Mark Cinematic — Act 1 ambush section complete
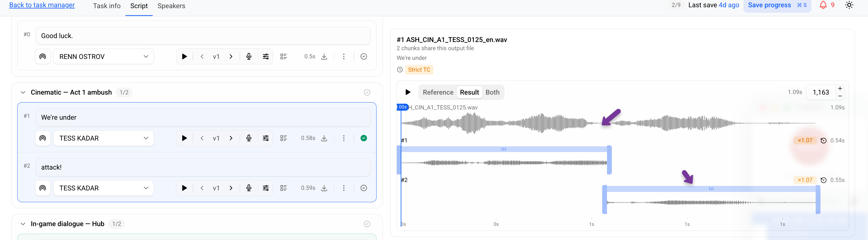Image resolution: width=868 pixels, height=240 pixels. tap(367, 92)
